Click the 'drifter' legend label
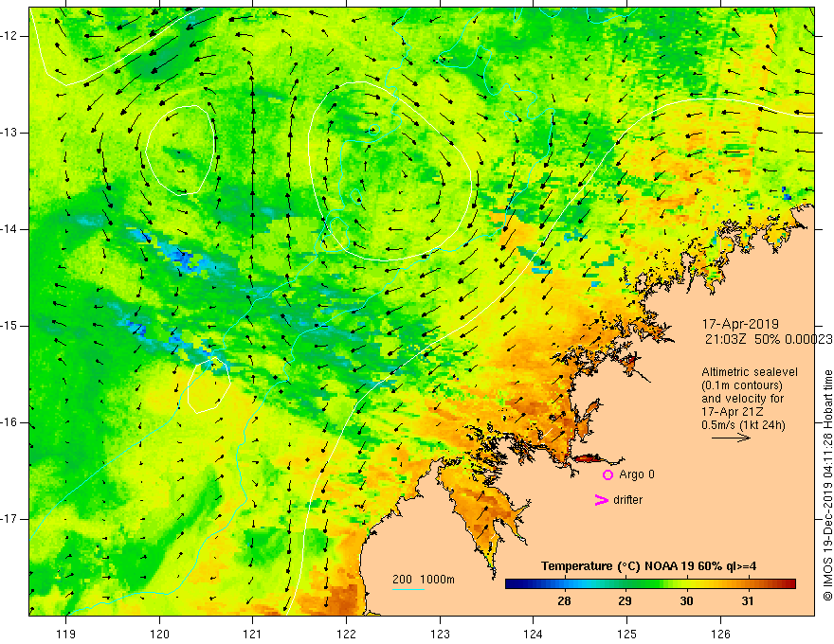This screenshot has width=834, height=644. click(627, 500)
